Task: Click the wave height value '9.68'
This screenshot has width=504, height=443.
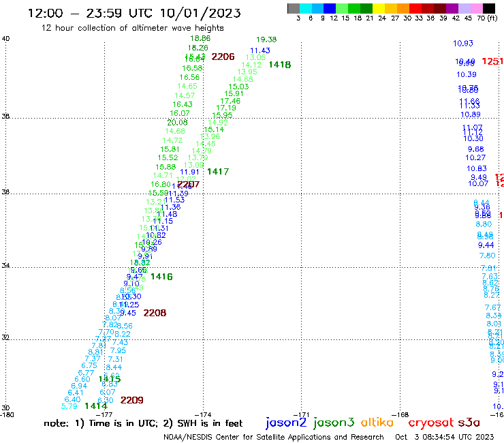Action: 475,149
